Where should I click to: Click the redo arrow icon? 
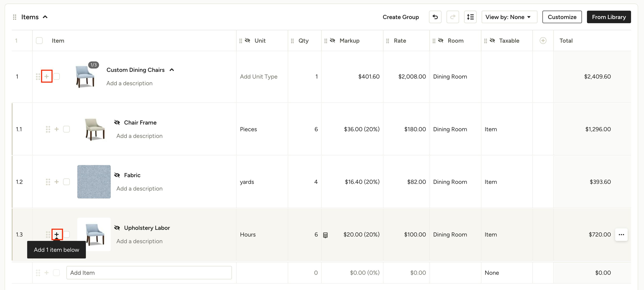pyautogui.click(x=453, y=17)
